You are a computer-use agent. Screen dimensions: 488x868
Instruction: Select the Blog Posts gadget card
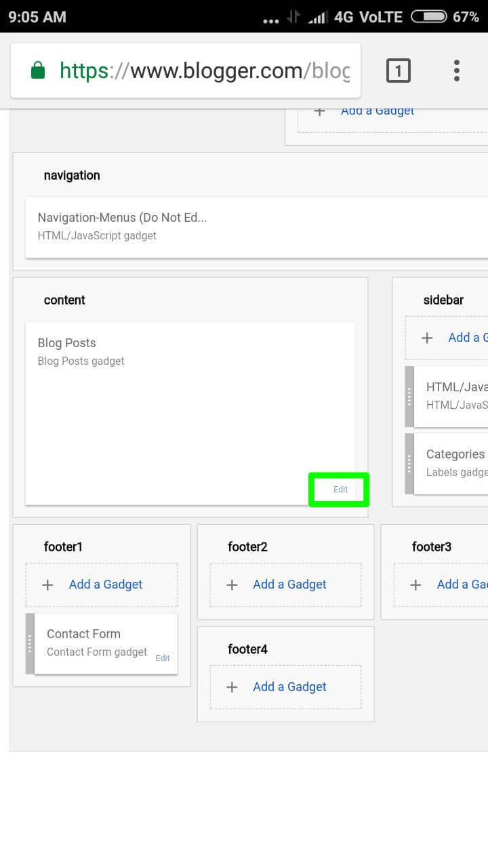pyautogui.click(x=190, y=380)
